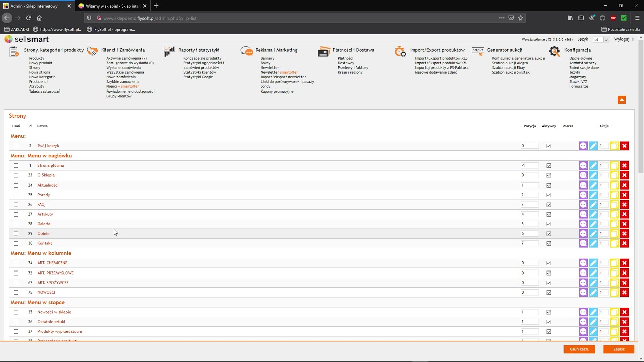This screenshot has width=644, height=362.
Task: Open the Generator aukcji menu heading
Action: [x=505, y=50]
